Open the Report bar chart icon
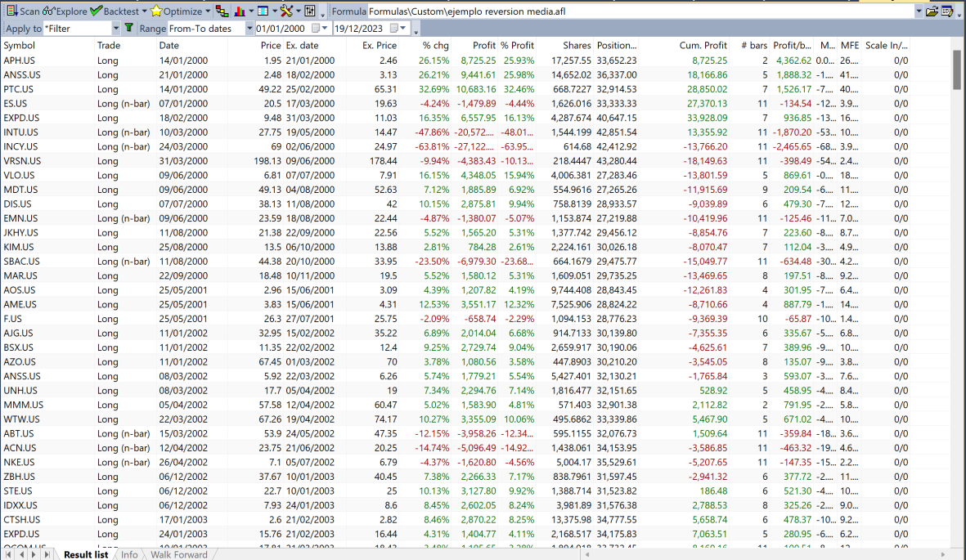966x560 pixels. (240, 11)
